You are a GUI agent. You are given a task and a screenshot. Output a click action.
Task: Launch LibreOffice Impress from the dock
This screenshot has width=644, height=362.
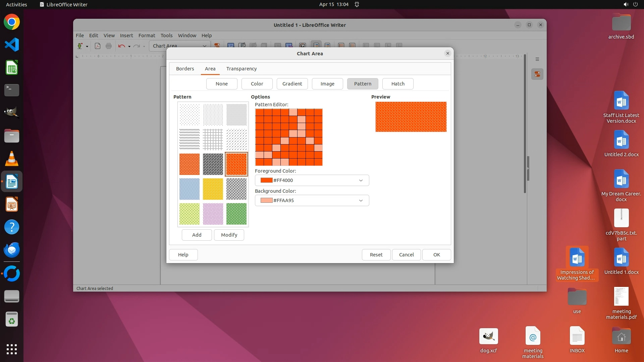12,204
